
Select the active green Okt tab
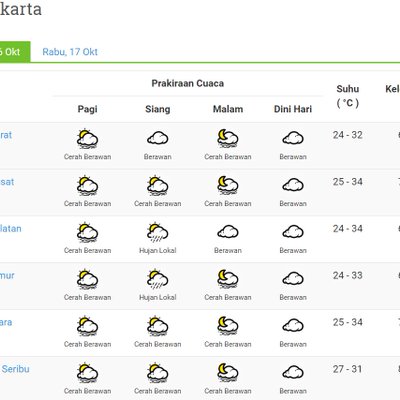coord(15,52)
